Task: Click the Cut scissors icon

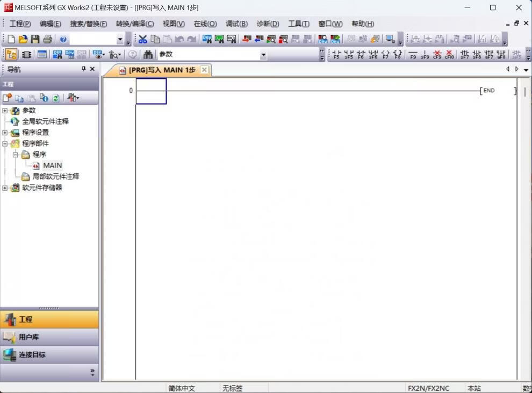Action: click(x=143, y=39)
